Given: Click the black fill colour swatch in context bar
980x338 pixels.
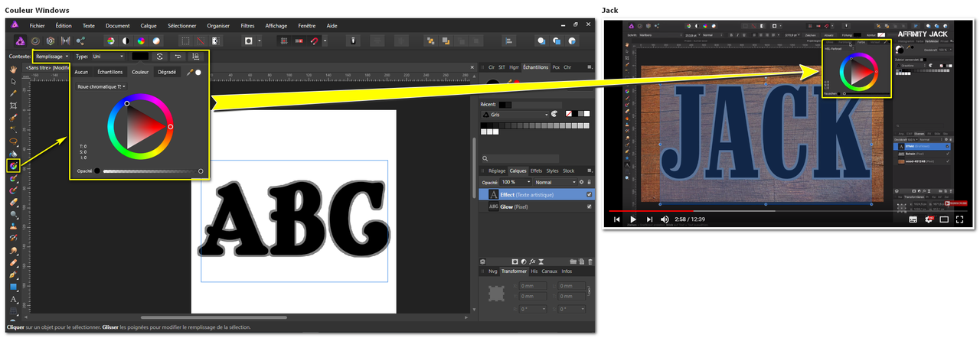Looking at the screenshot, I should [139, 56].
